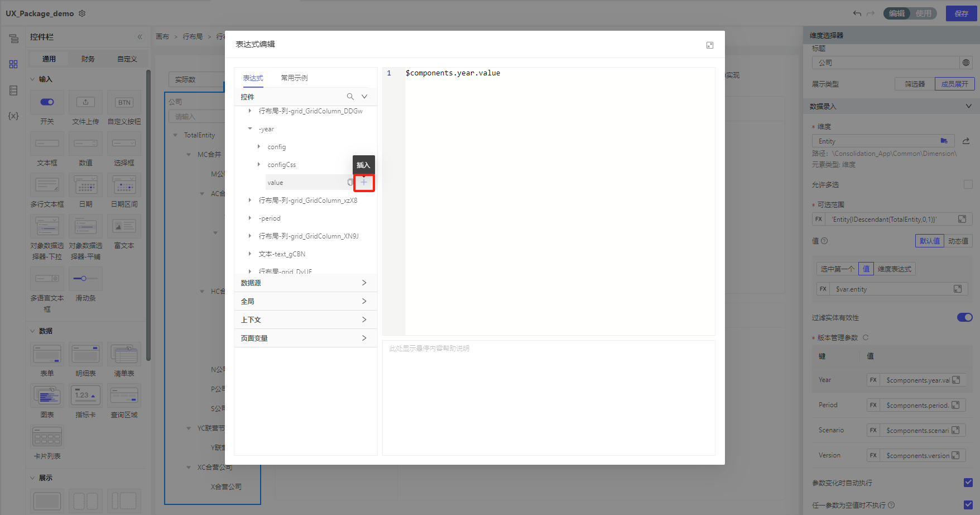Viewport: 980px width, 515px height.
Task: Uncheck the 参数变化时自动执行 checkbox
Action: pyautogui.click(x=968, y=483)
